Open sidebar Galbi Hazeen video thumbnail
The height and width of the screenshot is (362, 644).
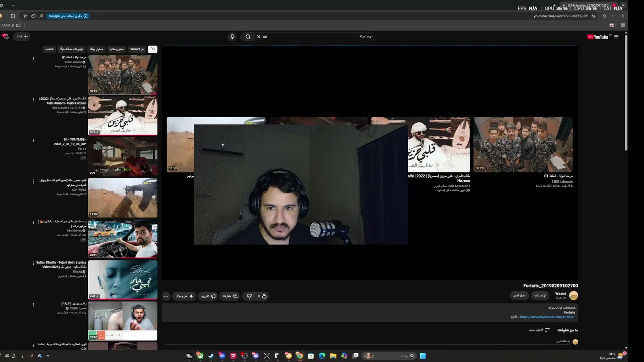pos(123,116)
